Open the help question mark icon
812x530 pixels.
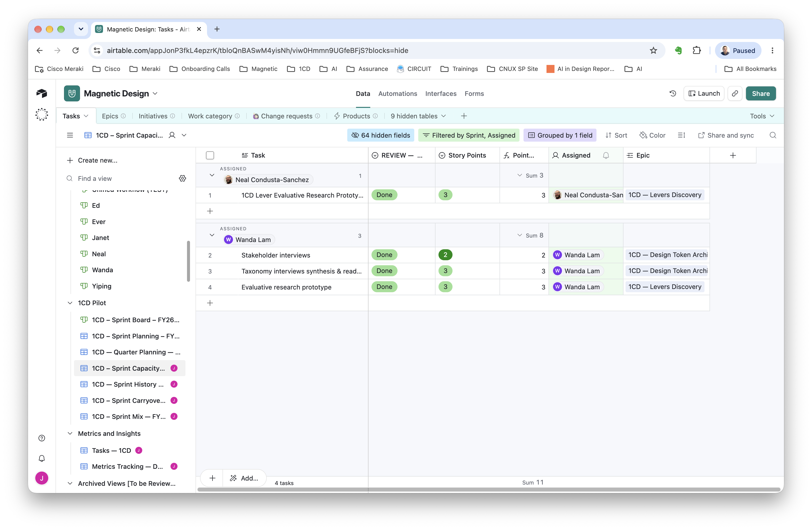(x=41, y=438)
